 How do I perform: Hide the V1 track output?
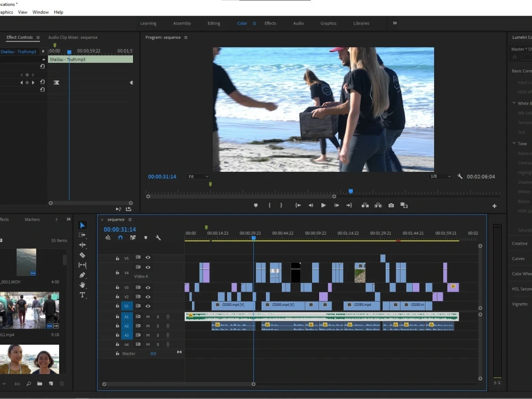[148, 306]
